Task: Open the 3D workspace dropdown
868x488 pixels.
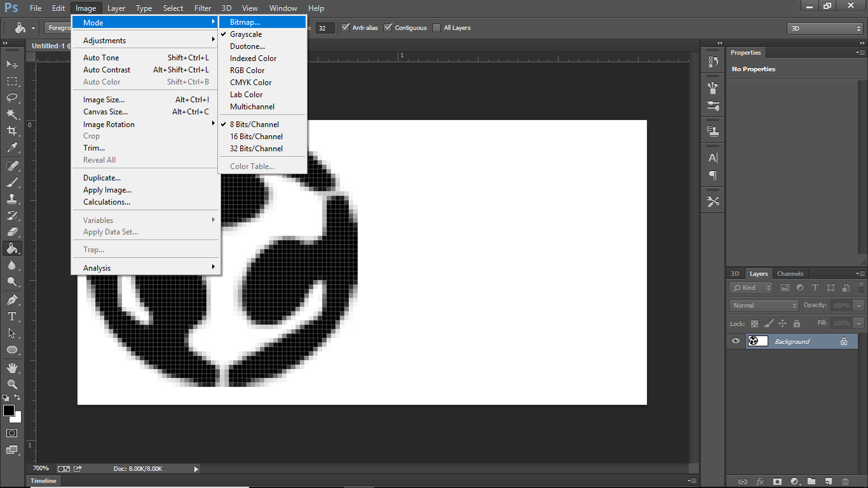Action: tap(825, 29)
